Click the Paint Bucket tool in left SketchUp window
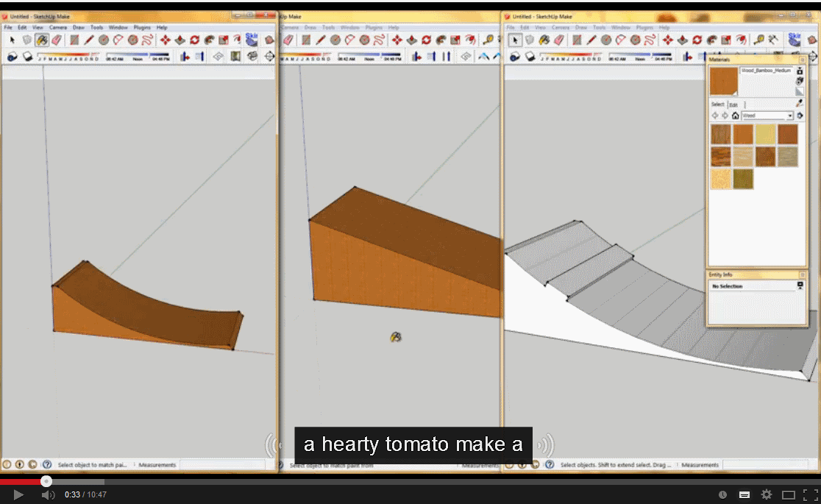The height and width of the screenshot is (504, 821). point(42,40)
